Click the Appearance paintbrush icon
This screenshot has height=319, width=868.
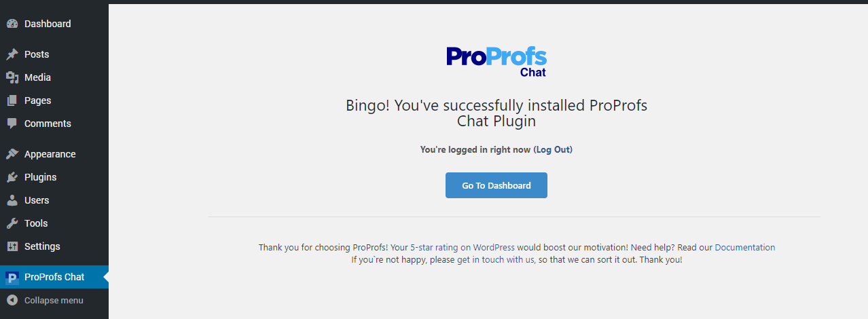tap(12, 154)
